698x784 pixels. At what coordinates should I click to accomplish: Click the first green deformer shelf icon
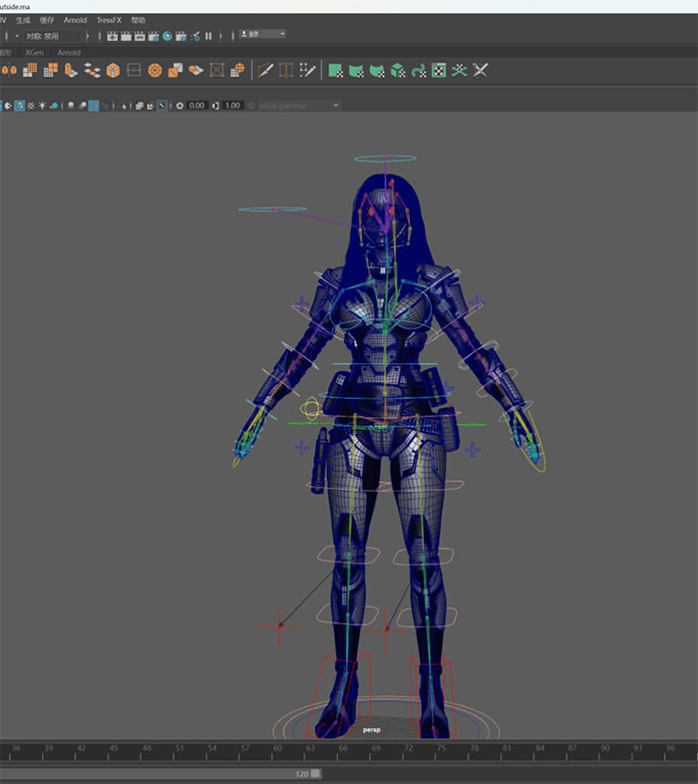[336, 70]
